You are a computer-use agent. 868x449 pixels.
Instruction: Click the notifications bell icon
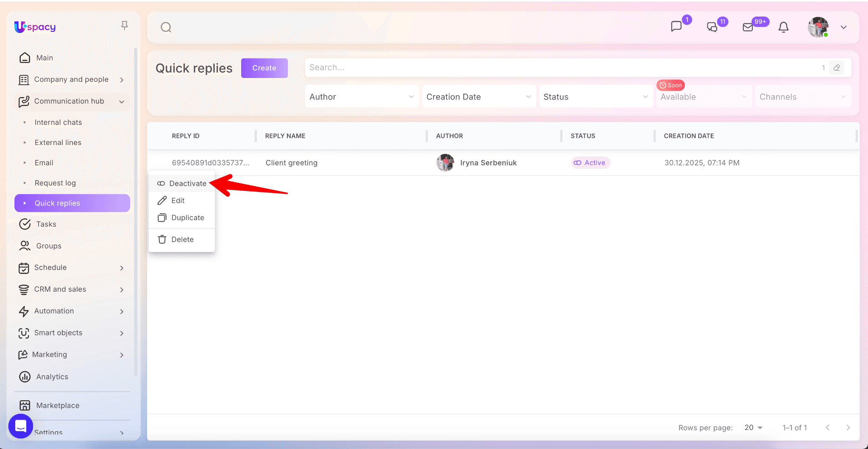(x=783, y=27)
